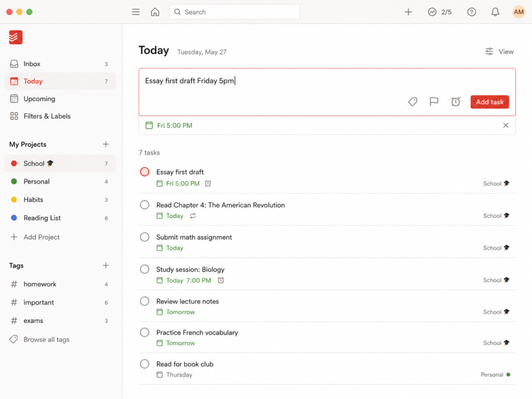
Task: Open the View options button
Action: point(499,51)
